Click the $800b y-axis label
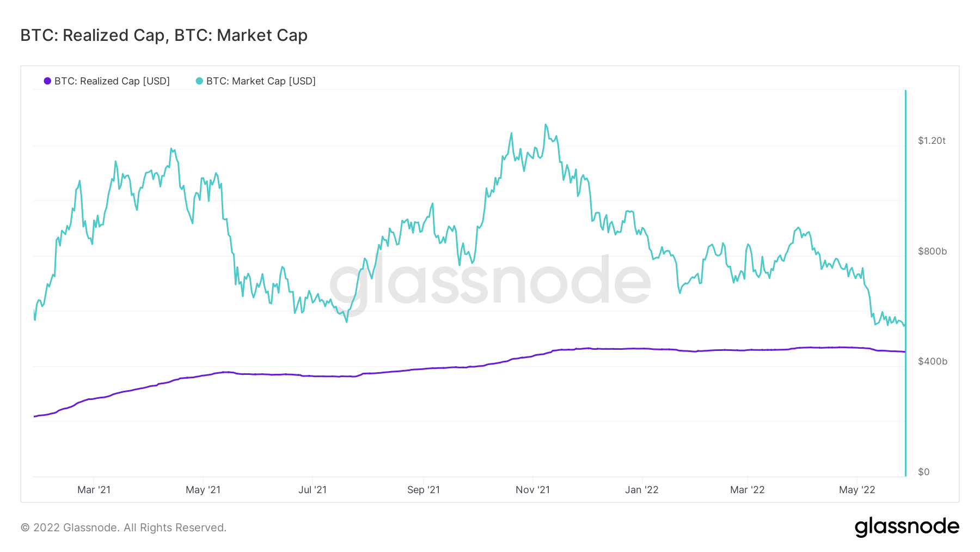Screen dimensions: 980x552 [x=932, y=251]
